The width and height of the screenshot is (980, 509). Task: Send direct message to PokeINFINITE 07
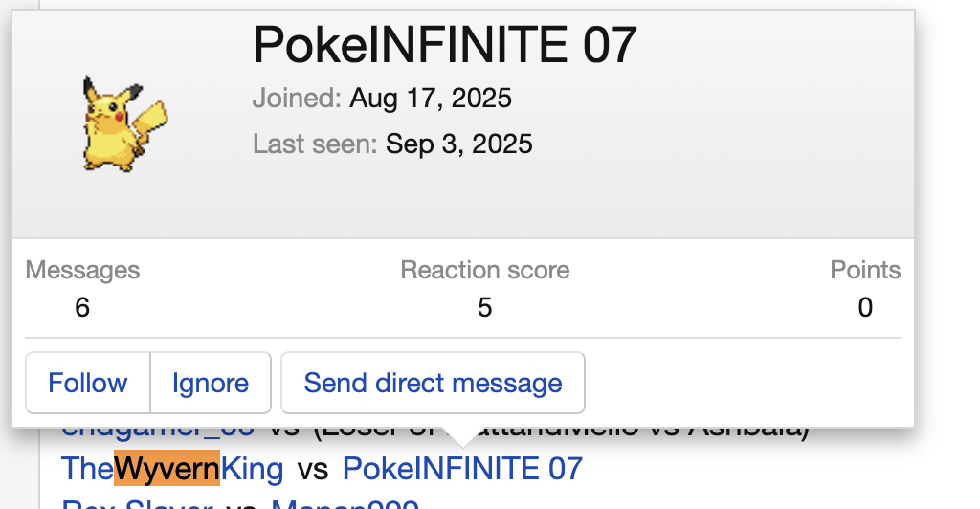click(433, 384)
